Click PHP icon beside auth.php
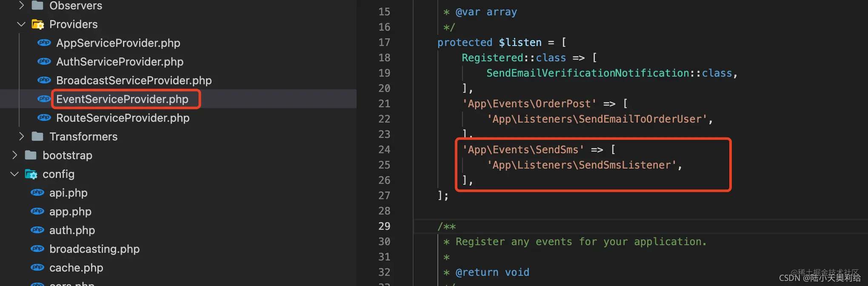This screenshot has width=868, height=286. (x=37, y=230)
